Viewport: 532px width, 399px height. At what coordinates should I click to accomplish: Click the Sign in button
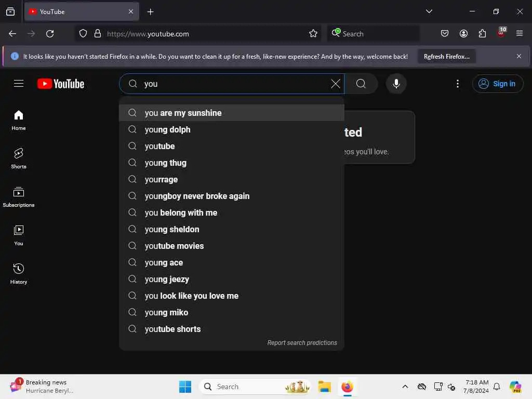pos(497,84)
